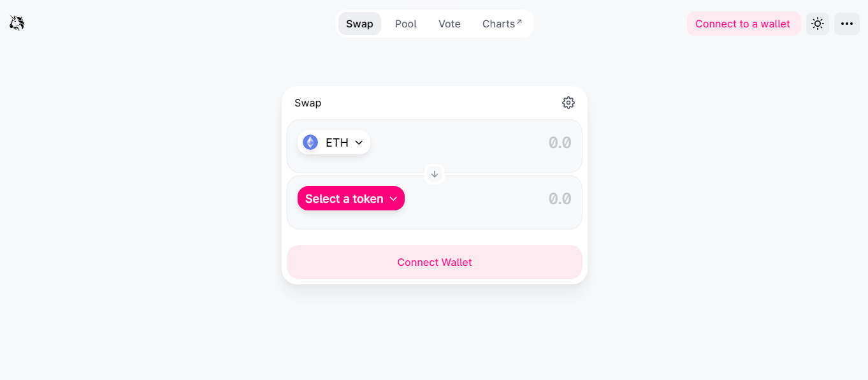Click Connect to a wallet in header
Viewport: 868px width, 380px height.
[x=743, y=24]
